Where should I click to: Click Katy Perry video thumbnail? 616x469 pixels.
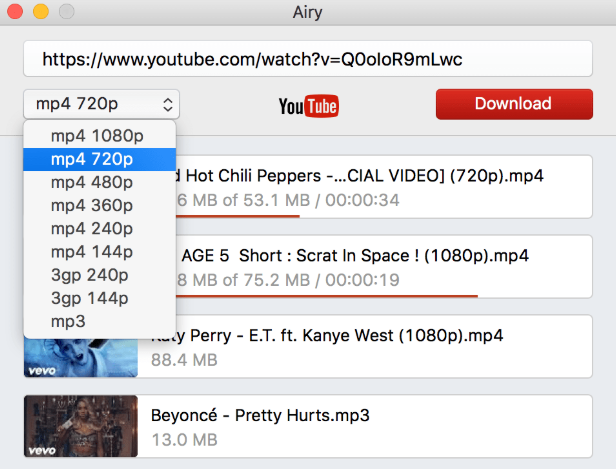coord(81,357)
